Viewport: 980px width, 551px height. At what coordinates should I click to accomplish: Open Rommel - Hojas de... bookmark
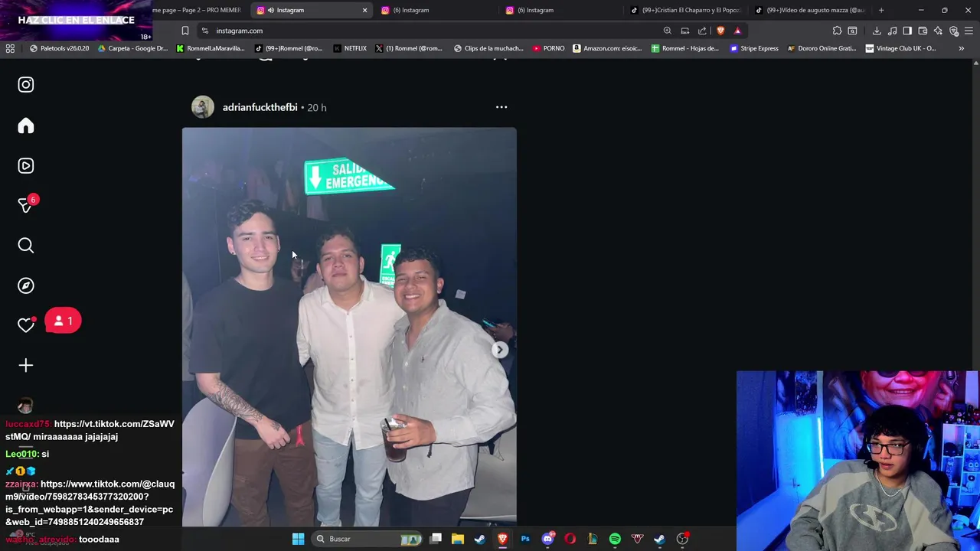(685, 48)
